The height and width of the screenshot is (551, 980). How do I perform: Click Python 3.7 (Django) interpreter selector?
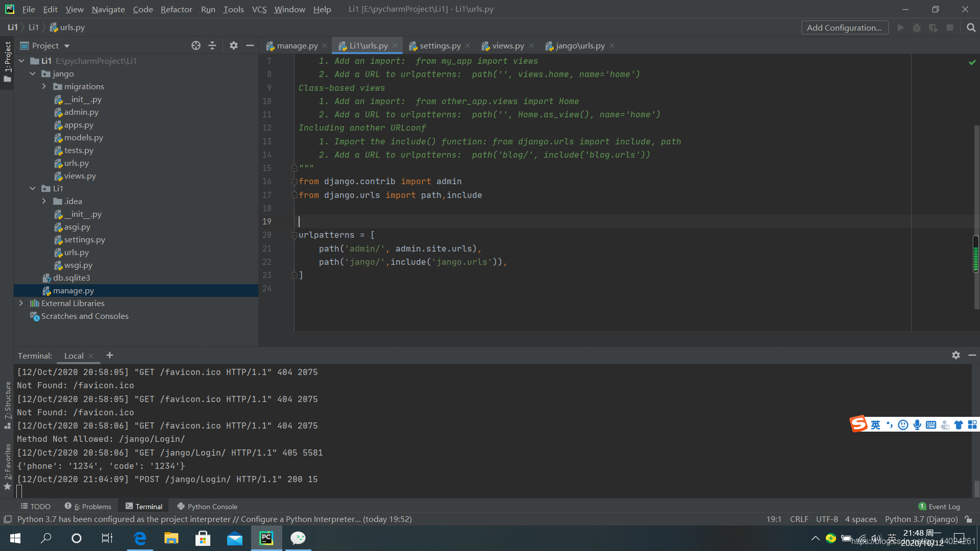(x=921, y=519)
